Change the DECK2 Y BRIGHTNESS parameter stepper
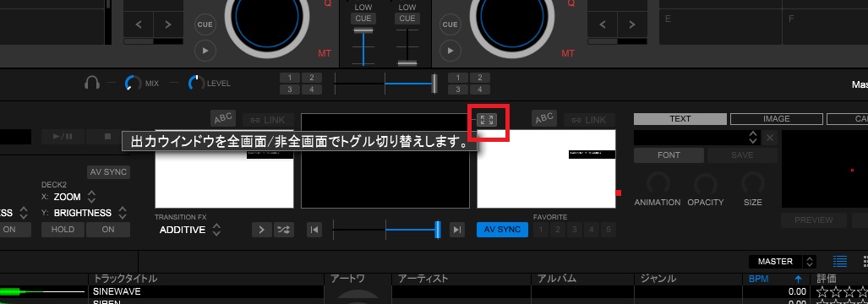 pos(123,213)
